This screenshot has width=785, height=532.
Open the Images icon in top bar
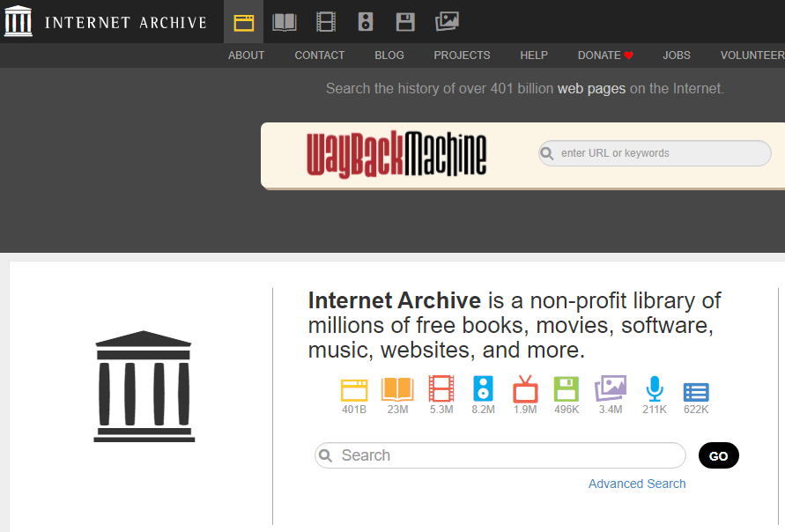(x=447, y=21)
